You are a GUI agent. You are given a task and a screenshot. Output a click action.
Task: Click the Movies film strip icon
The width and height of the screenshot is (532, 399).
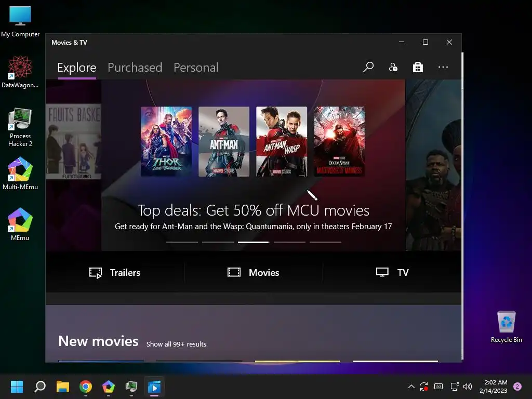click(234, 272)
